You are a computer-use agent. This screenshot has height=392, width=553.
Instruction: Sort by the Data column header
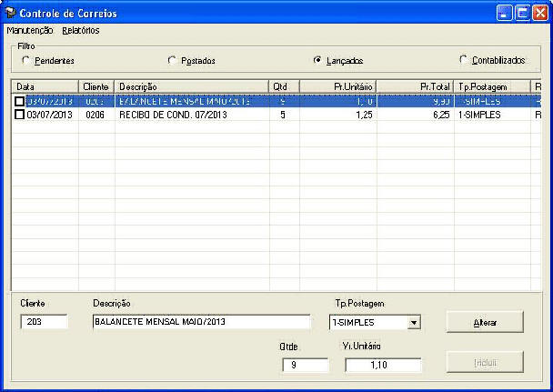point(45,85)
